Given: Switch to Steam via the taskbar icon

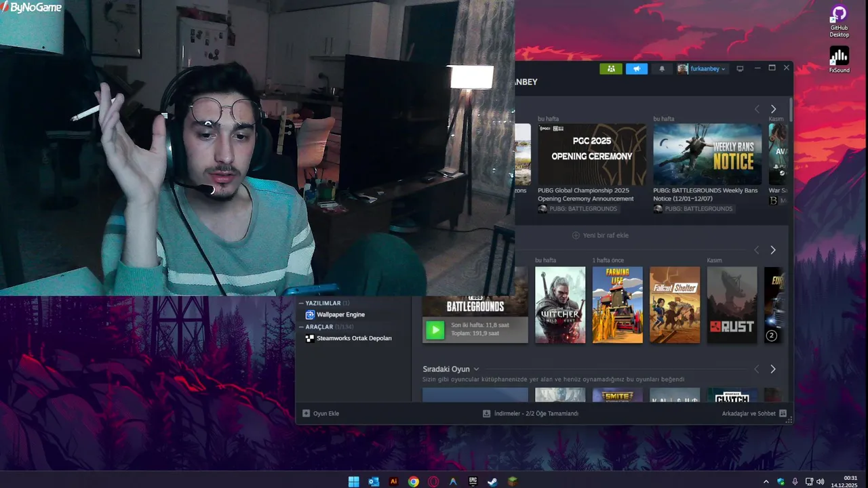Looking at the screenshot, I should click(493, 482).
